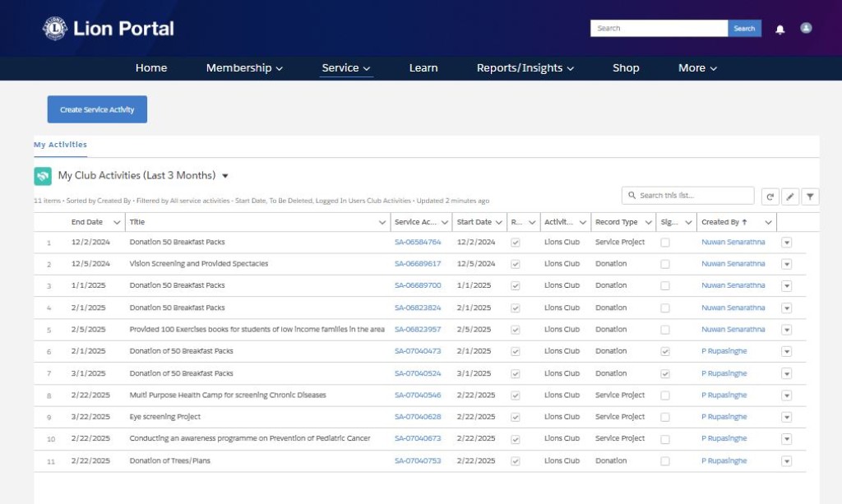This screenshot has width=842, height=504.
Task: Open the notifications bell
Action: coord(780,30)
